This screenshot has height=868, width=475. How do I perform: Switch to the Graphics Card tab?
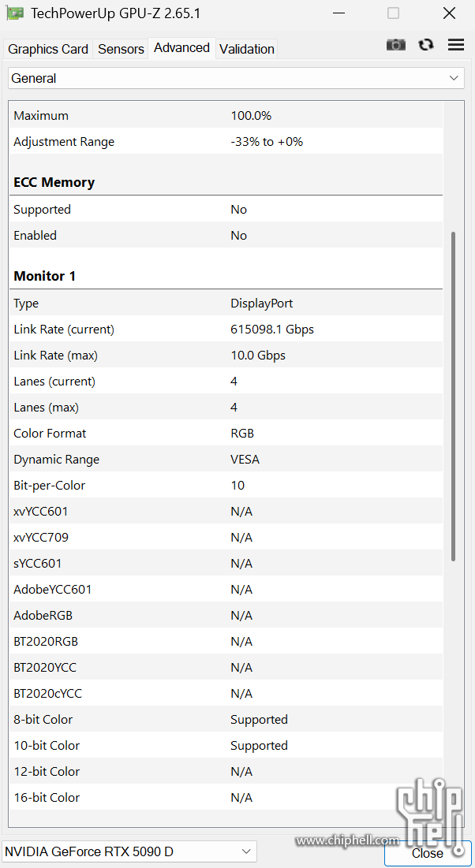point(48,49)
